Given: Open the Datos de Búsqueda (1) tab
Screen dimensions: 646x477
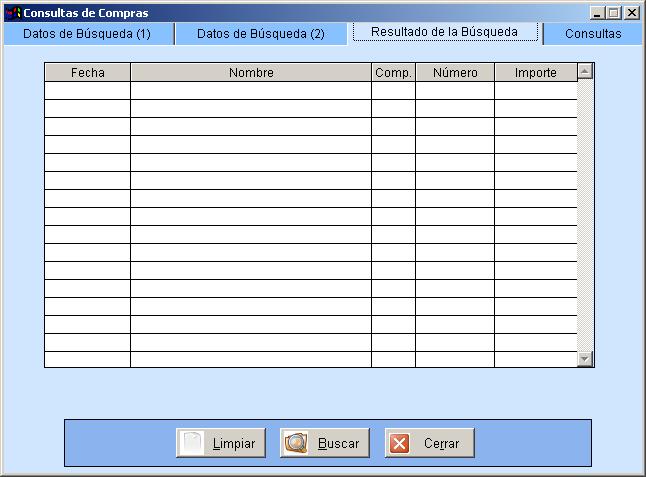Looking at the screenshot, I should (x=86, y=34).
